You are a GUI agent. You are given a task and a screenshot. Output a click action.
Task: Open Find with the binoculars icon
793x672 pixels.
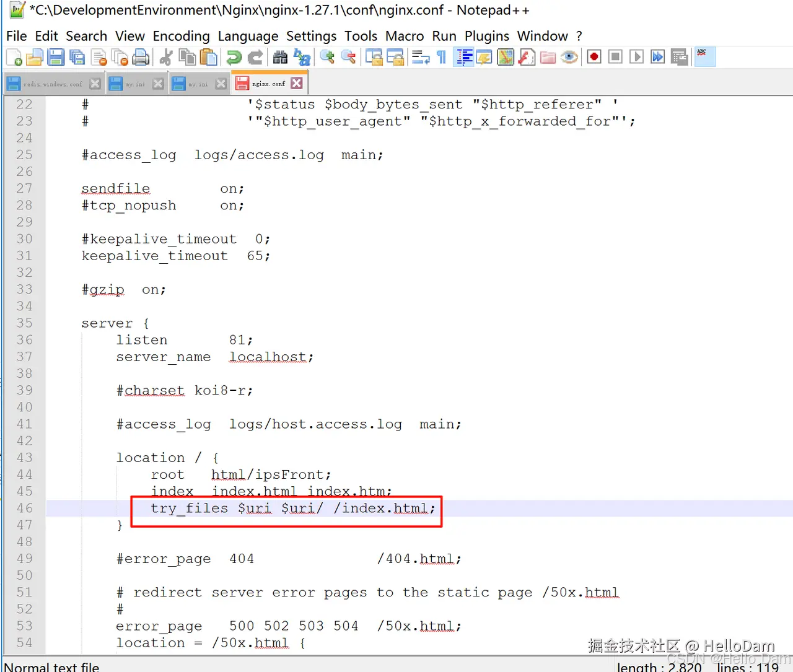280,58
